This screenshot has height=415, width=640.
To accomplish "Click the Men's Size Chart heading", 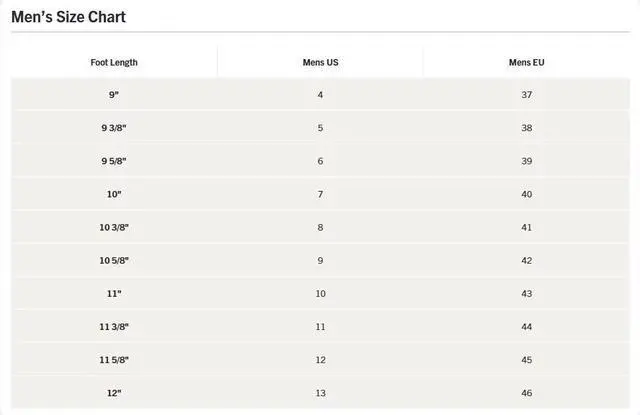I will [69, 17].
